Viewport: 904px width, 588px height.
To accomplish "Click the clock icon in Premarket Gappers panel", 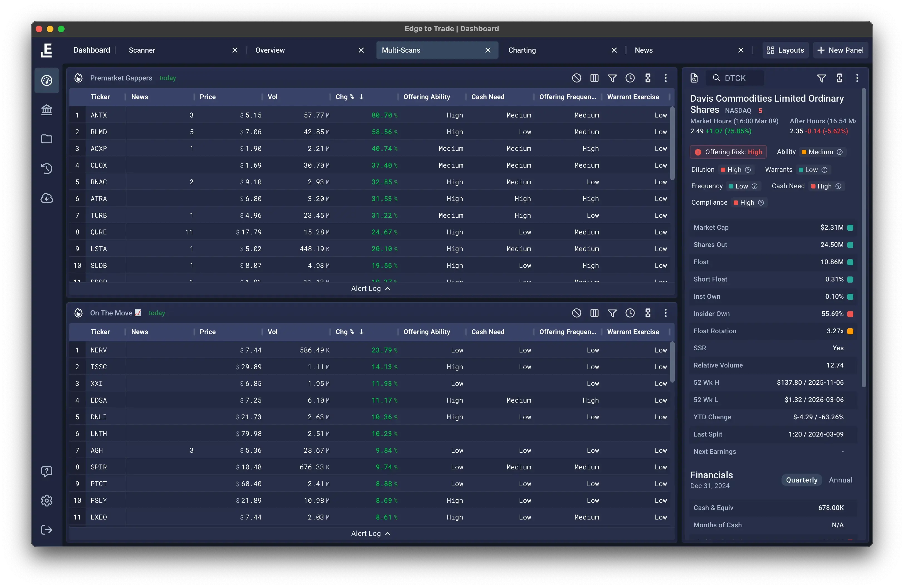I will 630,78.
